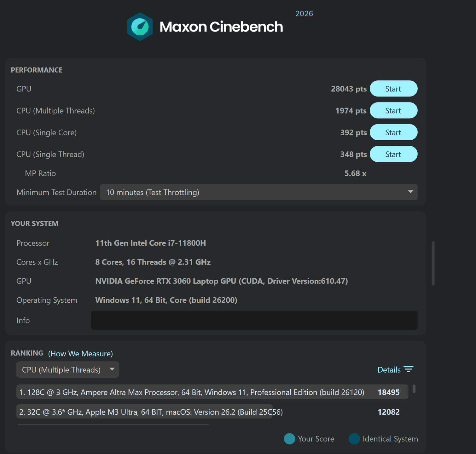Click the NVIDIA GeForce RTX 3060 text
Image resolution: width=476 pixels, height=454 pixels.
point(222,281)
